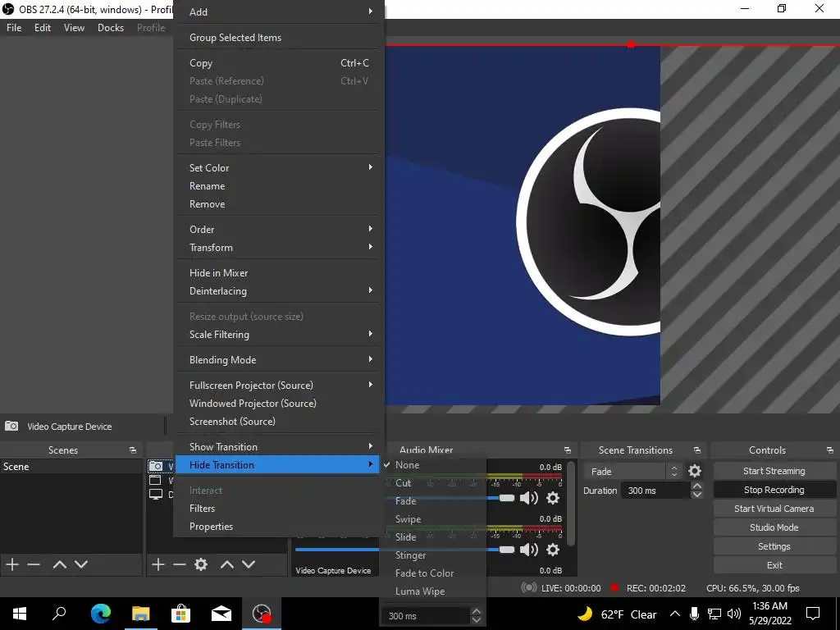Choose Rename from the context menu
840x630 pixels.
tap(279, 186)
